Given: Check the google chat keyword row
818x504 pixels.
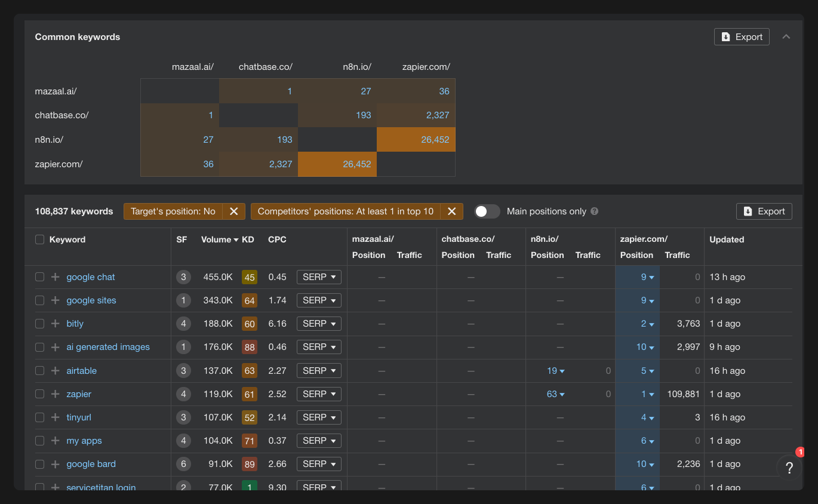Looking at the screenshot, I should pyautogui.click(x=40, y=277).
